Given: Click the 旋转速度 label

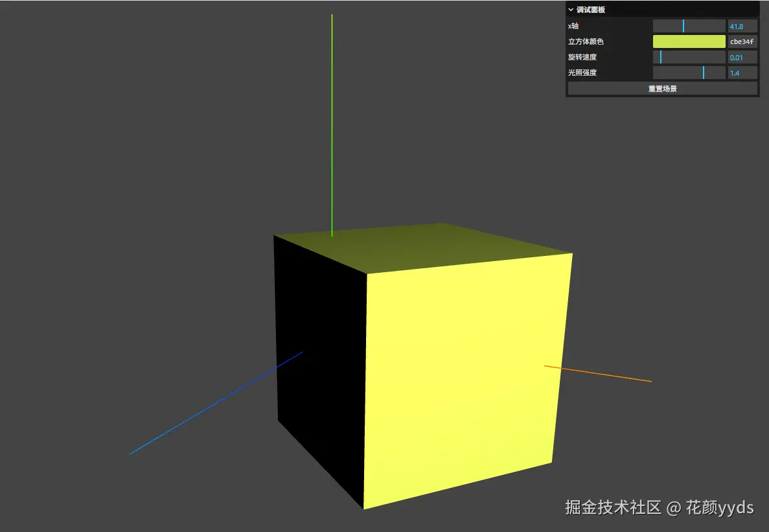Looking at the screenshot, I should [582, 58].
